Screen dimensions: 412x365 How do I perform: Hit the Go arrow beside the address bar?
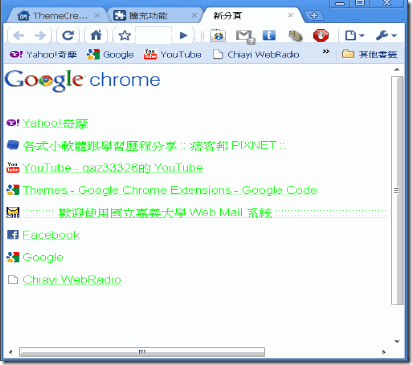[183, 35]
